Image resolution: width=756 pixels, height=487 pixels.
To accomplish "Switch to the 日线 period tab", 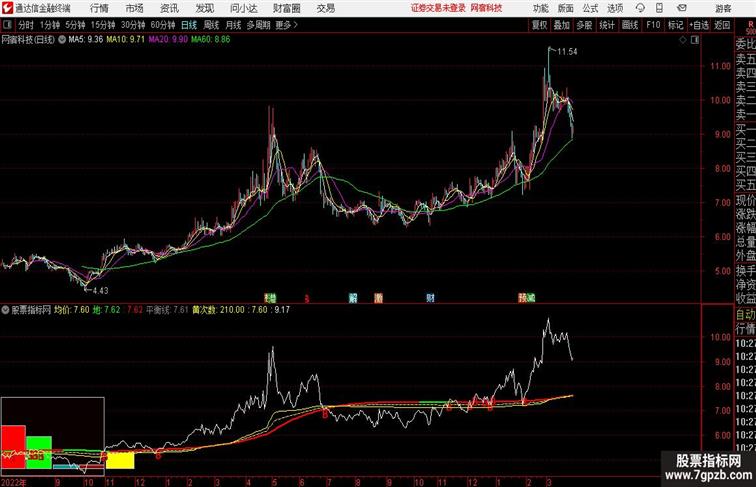I will (x=189, y=25).
